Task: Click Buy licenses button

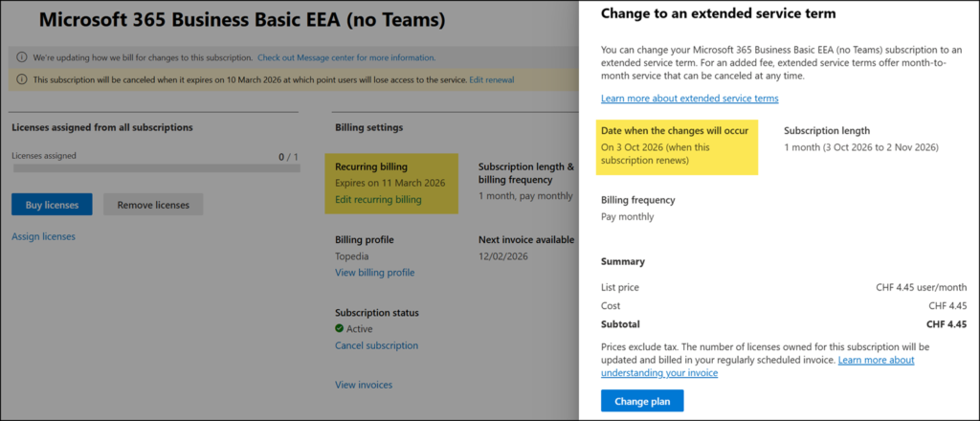Action: (52, 204)
